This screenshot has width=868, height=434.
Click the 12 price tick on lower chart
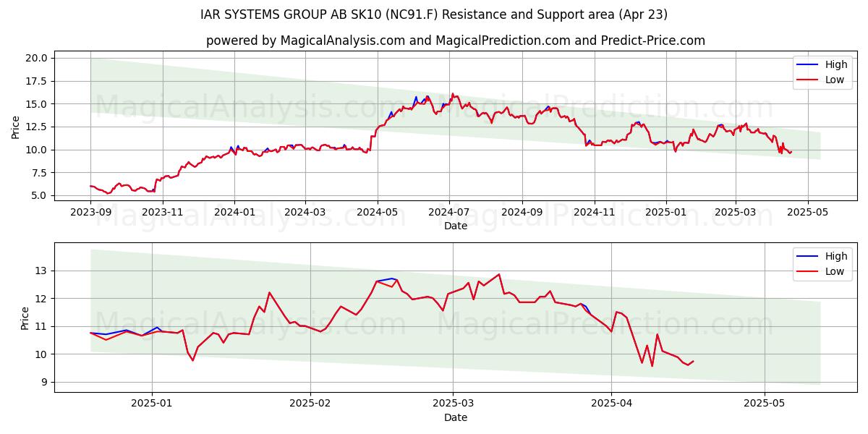click(42, 299)
